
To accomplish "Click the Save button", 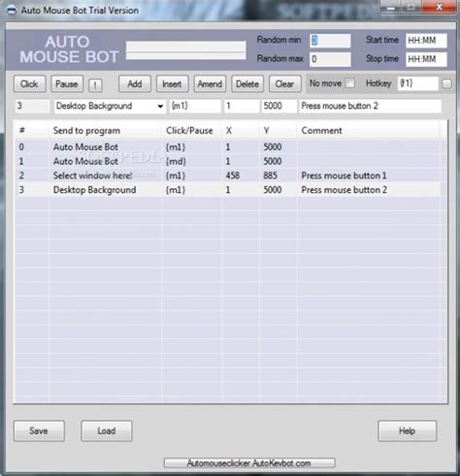I will 39,431.
